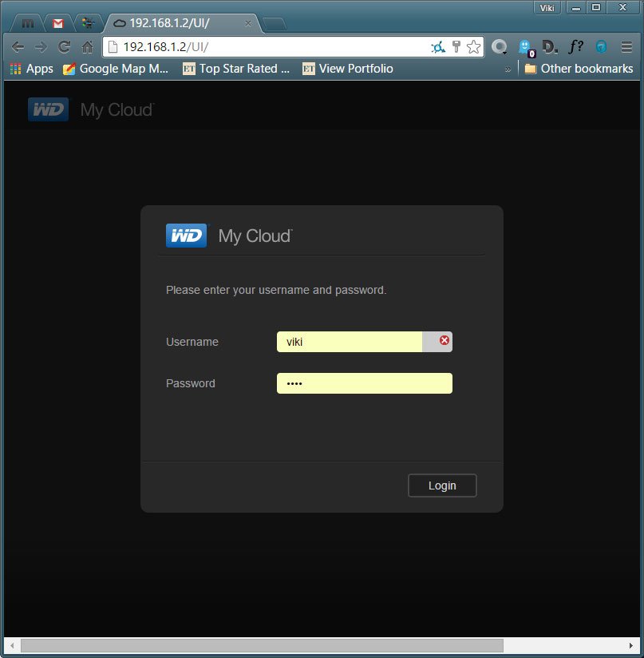Switch to the Gmail tab

pos(58,23)
